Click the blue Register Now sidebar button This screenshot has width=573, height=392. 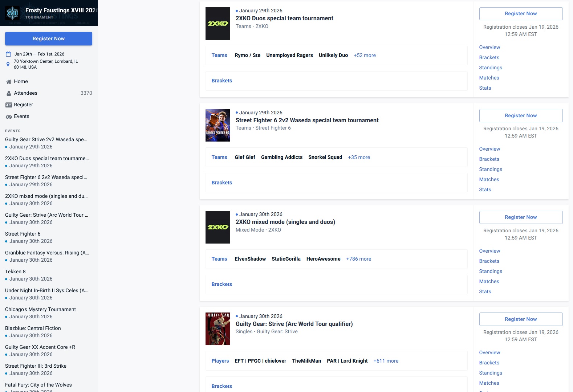coord(49,39)
